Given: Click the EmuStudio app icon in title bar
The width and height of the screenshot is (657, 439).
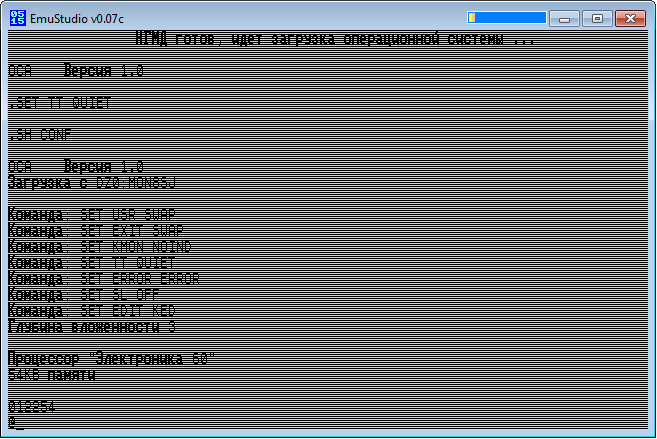Looking at the screenshot, I should 16,16.
